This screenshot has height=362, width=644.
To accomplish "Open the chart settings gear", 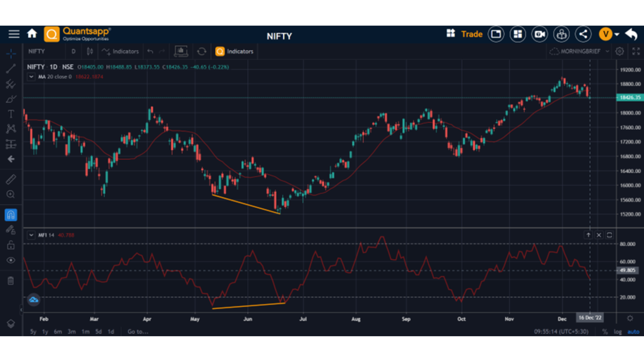I will click(620, 51).
